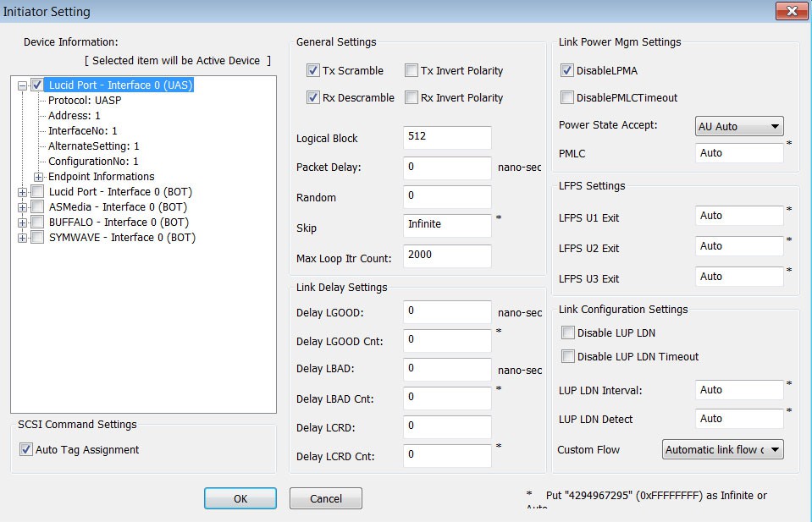Expand ASMedia - Interface 0 (BOT) node
Screen dimensions: 812x522
[22, 207]
